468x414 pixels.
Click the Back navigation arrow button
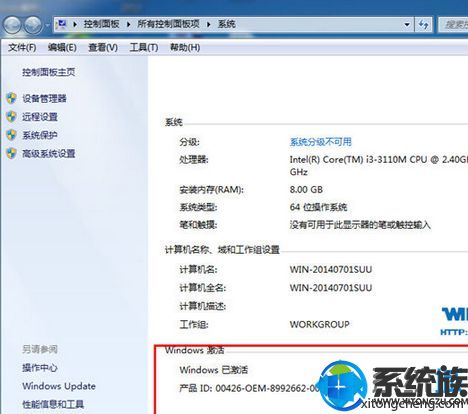(12, 24)
